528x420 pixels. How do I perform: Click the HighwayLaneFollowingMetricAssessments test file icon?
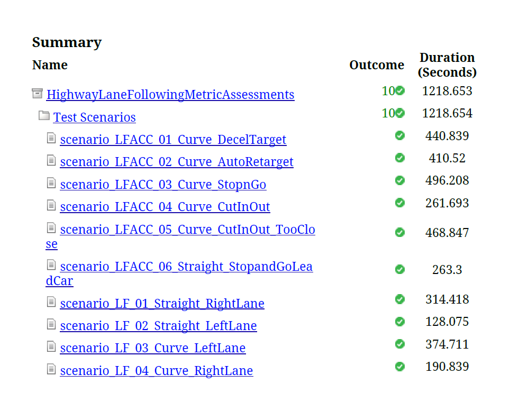pos(38,93)
